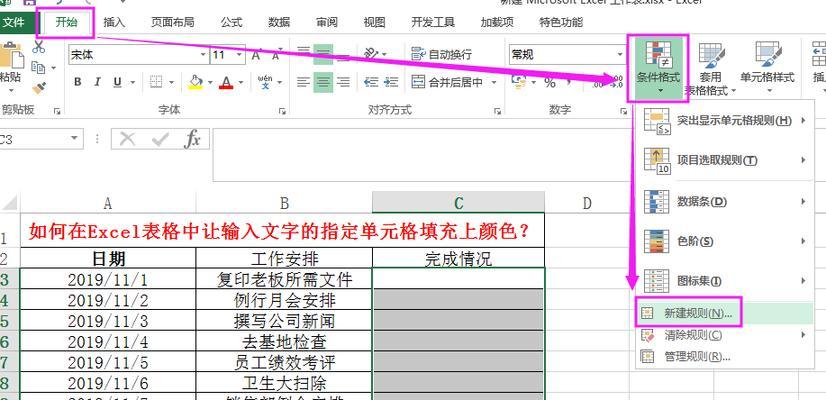
Task: Click inside the formula bar input
Action: point(421,155)
